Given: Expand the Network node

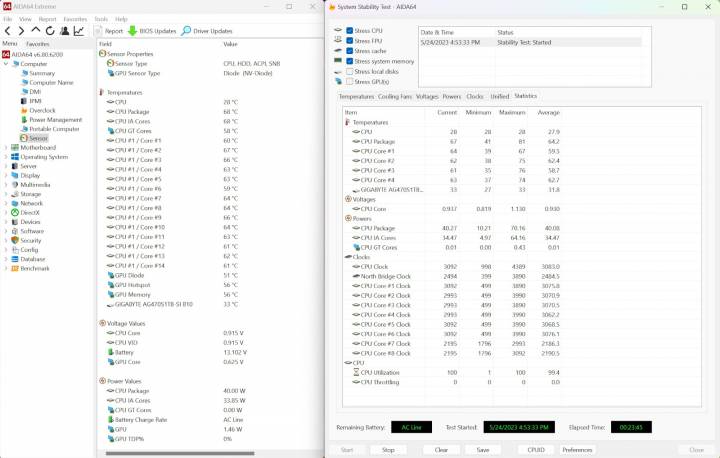Looking at the screenshot, I should pos(6,203).
